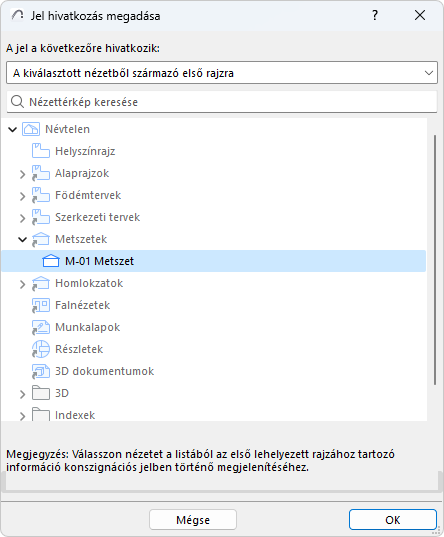
Task: Click the Részletek detail icon
Action: (40, 349)
